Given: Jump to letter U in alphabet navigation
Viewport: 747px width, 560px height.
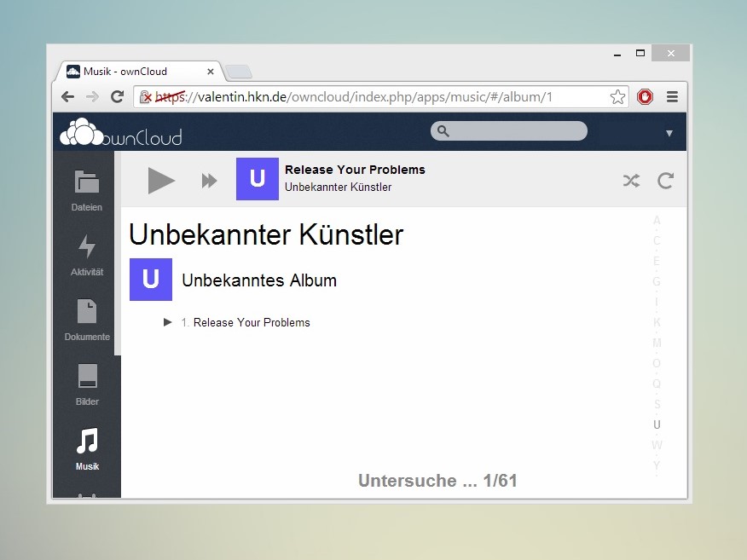Looking at the screenshot, I should click(x=657, y=424).
